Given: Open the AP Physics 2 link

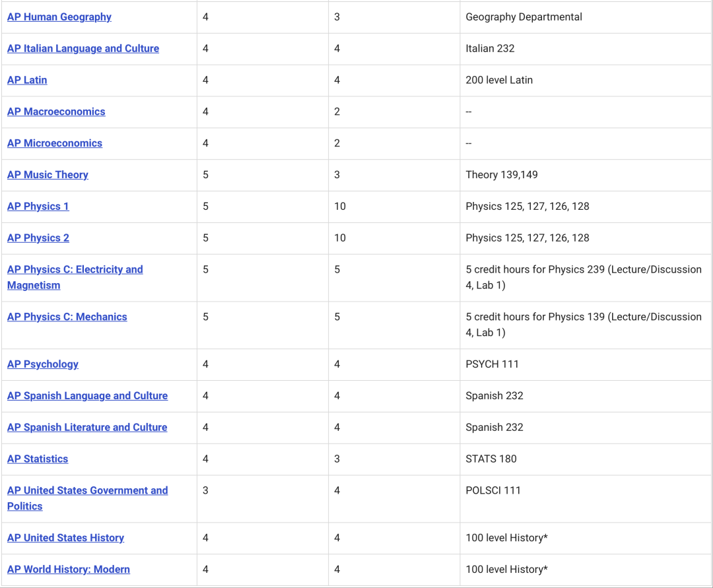Looking at the screenshot, I should point(38,238).
